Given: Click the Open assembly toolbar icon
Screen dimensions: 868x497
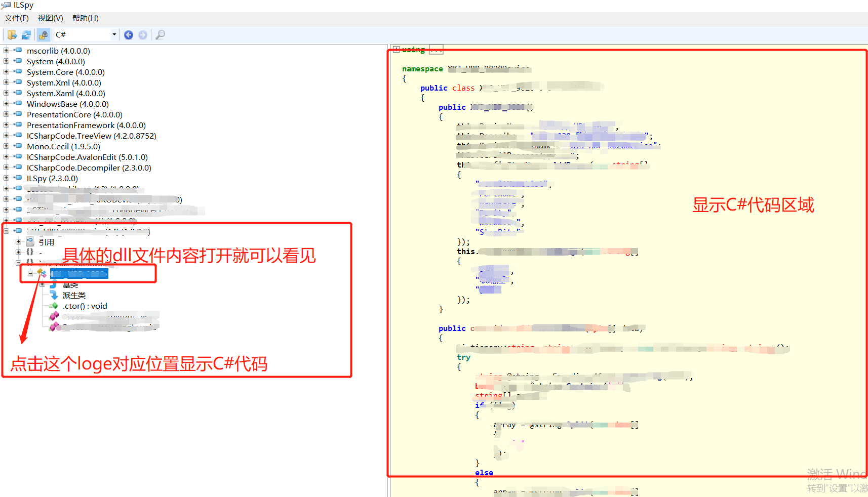Looking at the screenshot, I should [11, 34].
